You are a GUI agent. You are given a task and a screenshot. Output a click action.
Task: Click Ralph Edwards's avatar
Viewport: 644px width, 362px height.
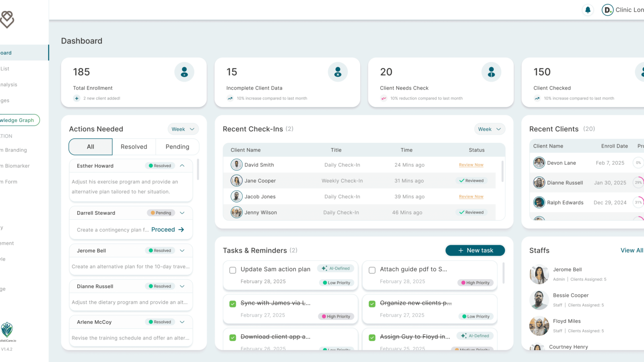coord(539,202)
